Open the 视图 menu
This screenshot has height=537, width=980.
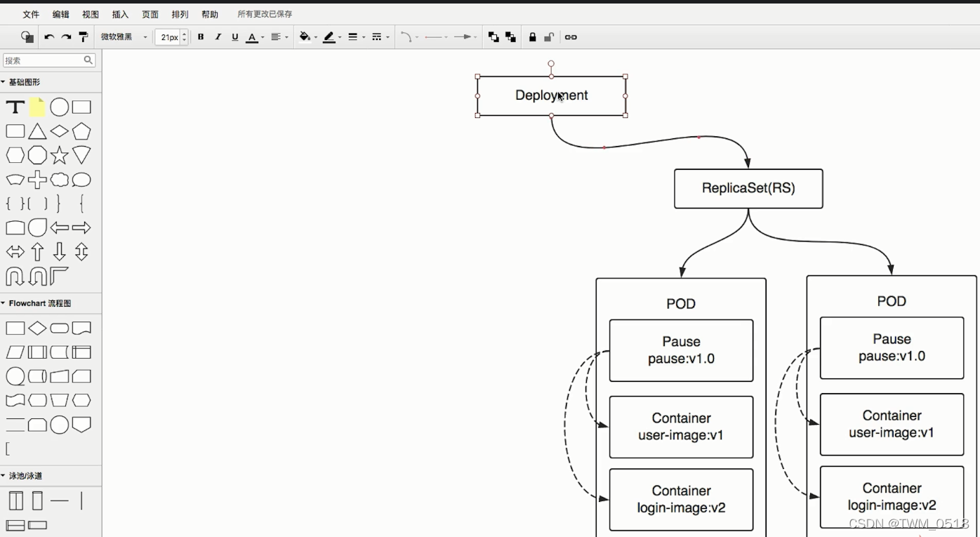(91, 14)
